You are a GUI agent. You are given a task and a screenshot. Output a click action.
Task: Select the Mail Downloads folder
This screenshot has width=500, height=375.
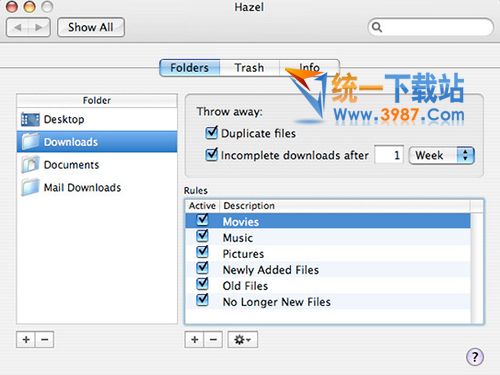click(x=97, y=187)
